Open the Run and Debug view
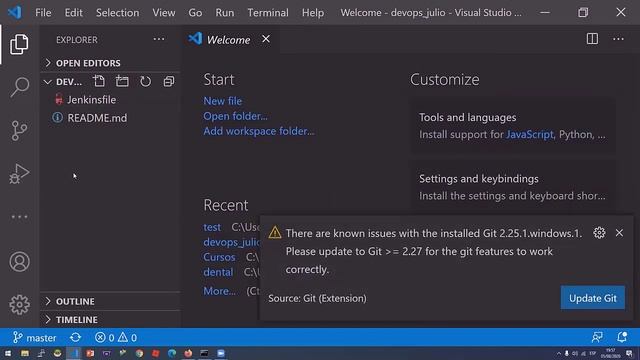640x360 pixels. 19,174
